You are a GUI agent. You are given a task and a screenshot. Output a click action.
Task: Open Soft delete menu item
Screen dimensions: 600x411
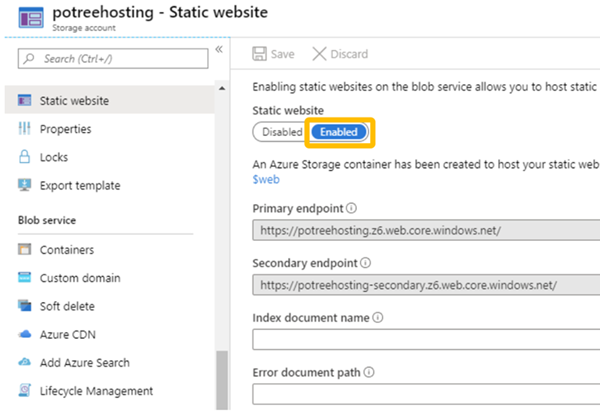(x=67, y=306)
